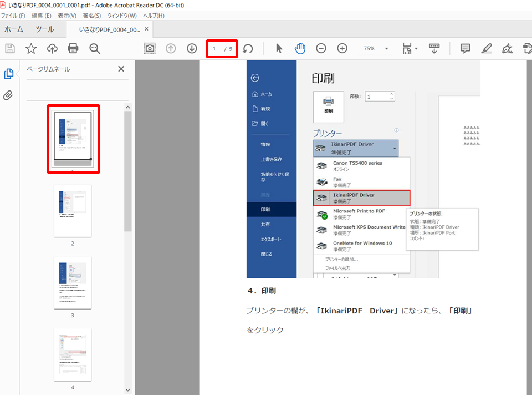The width and height of the screenshot is (532, 395).
Task: Activate the hand pan tool
Action: coord(300,49)
